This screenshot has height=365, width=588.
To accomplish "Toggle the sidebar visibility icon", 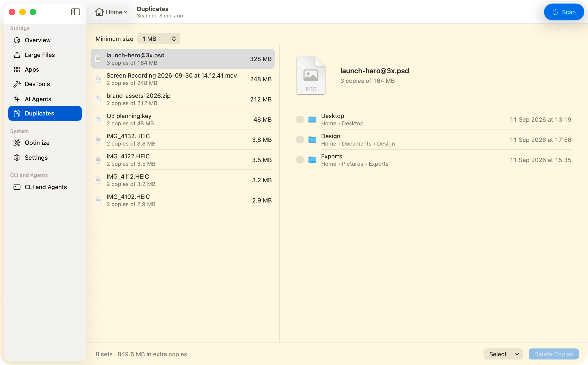I will pyautogui.click(x=76, y=12).
